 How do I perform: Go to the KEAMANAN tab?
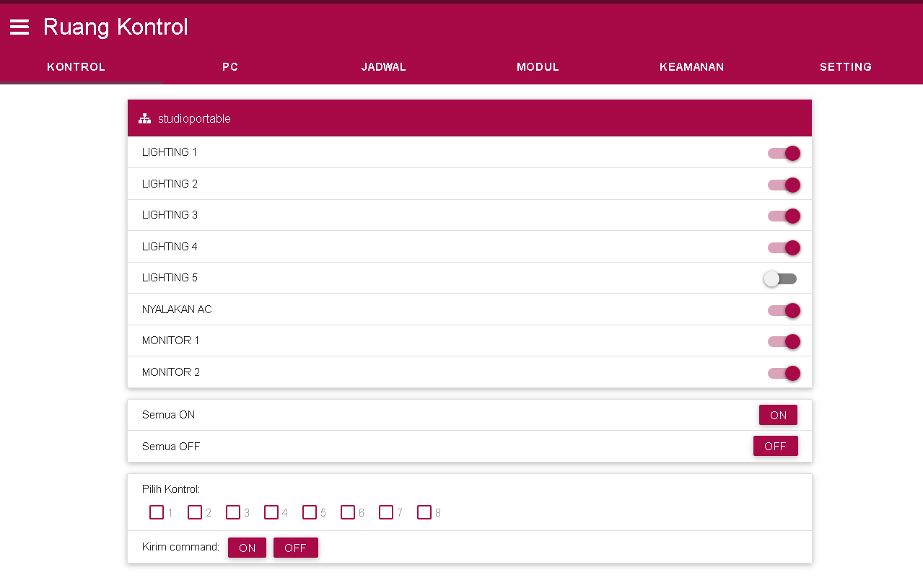pos(691,67)
